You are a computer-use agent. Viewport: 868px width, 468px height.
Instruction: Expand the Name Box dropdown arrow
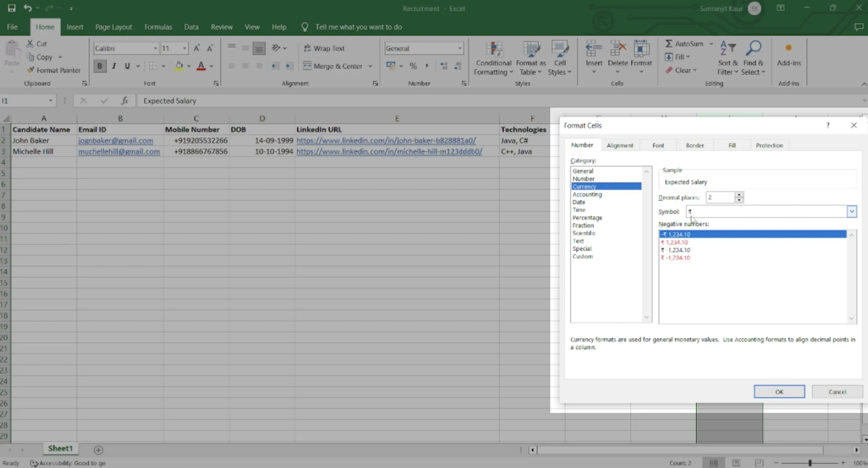coord(51,100)
